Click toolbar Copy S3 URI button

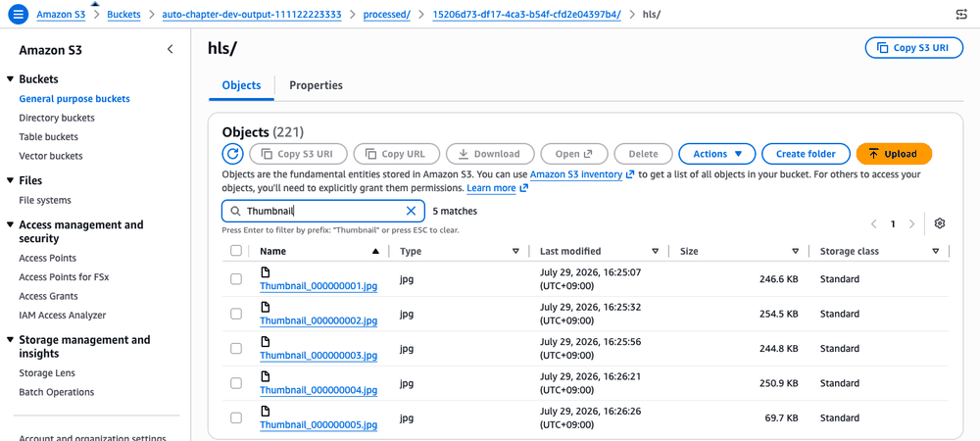coord(298,154)
